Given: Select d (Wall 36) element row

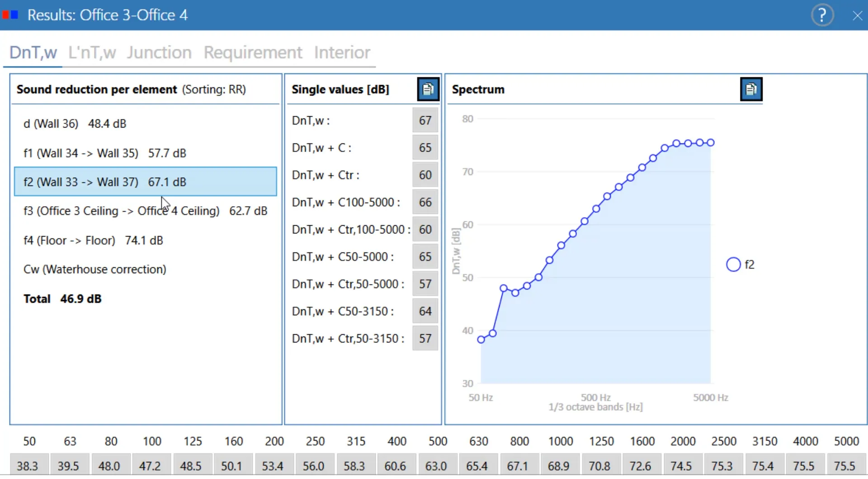Looking at the screenshot, I should point(75,123).
